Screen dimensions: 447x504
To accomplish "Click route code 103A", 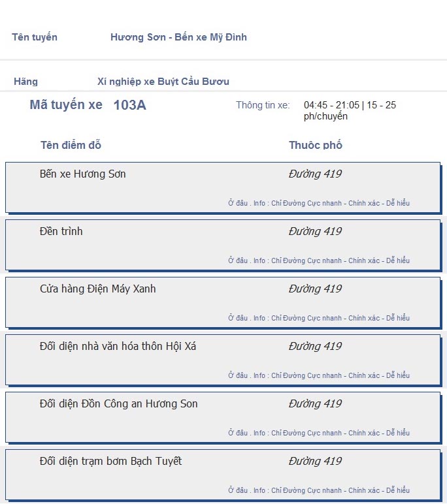I will pyautogui.click(x=129, y=105).
